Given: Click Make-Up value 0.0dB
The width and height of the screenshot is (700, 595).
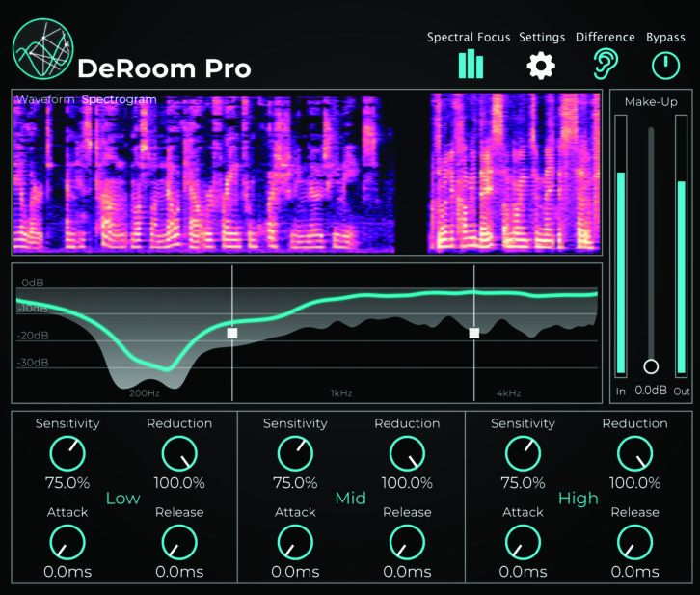Looking at the screenshot, I should [651, 391].
